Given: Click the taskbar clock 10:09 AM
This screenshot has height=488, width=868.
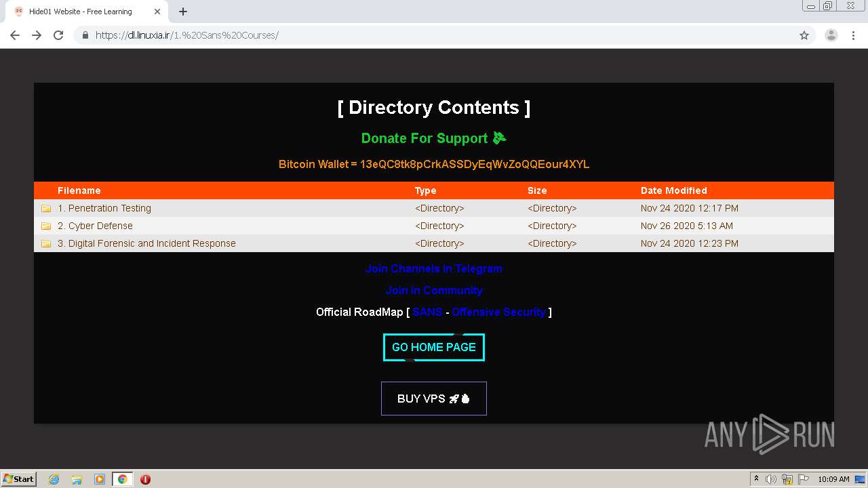Looking at the screenshot, I should pos(833,479).
